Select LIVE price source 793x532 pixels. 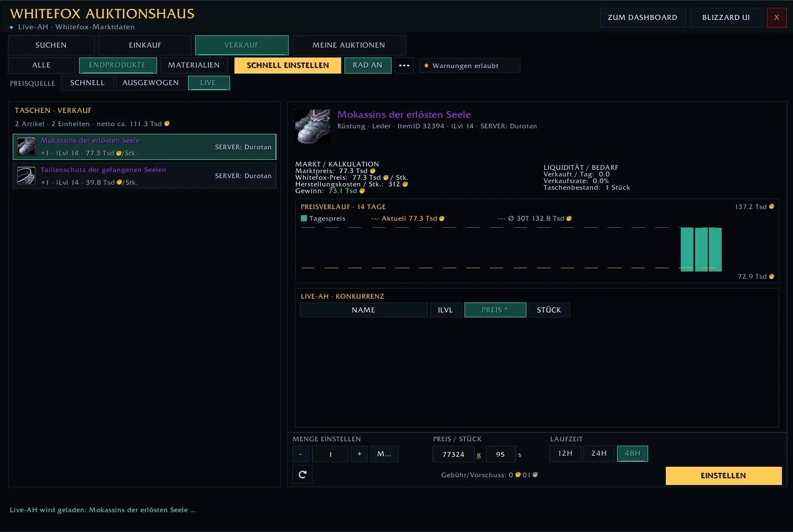tap(208, 83)
